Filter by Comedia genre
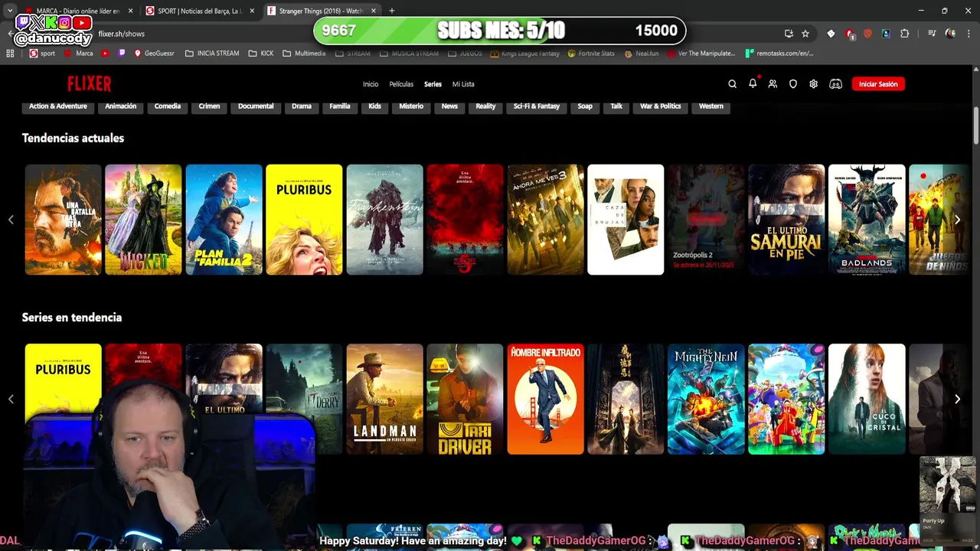This screenshot has height=551, width=980. (x=168, y=106)
